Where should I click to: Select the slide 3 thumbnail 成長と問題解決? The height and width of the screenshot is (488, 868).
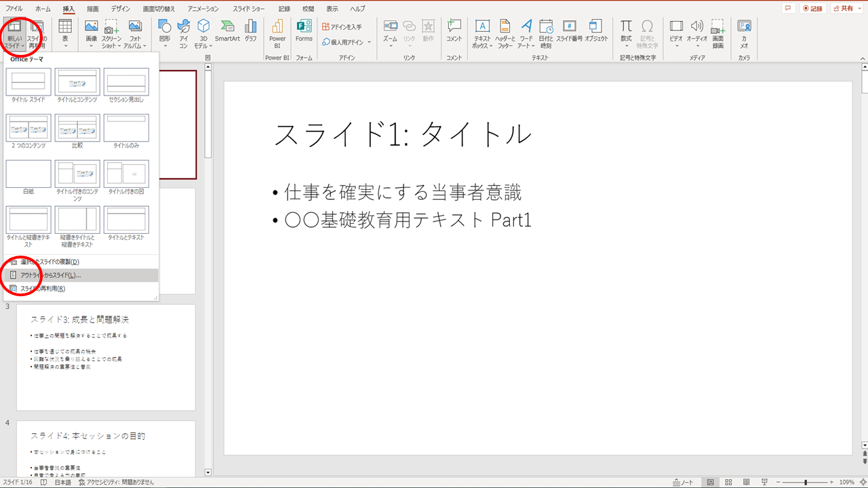pyautogui.click(x=106, y=357)
